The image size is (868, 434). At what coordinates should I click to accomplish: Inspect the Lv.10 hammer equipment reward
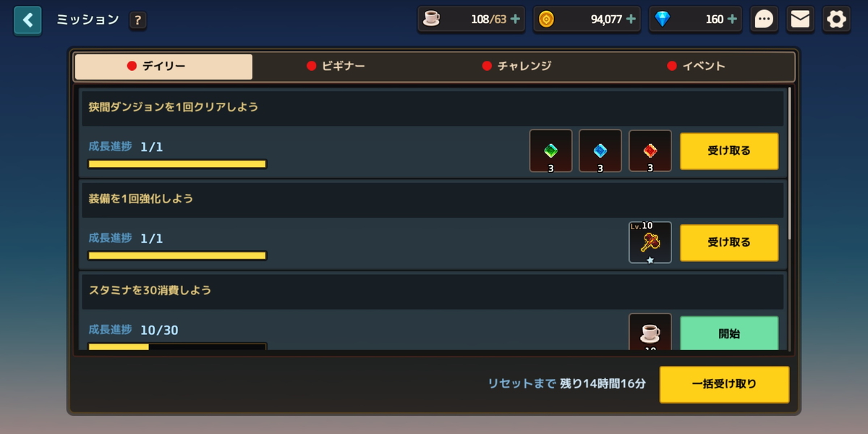650,242
